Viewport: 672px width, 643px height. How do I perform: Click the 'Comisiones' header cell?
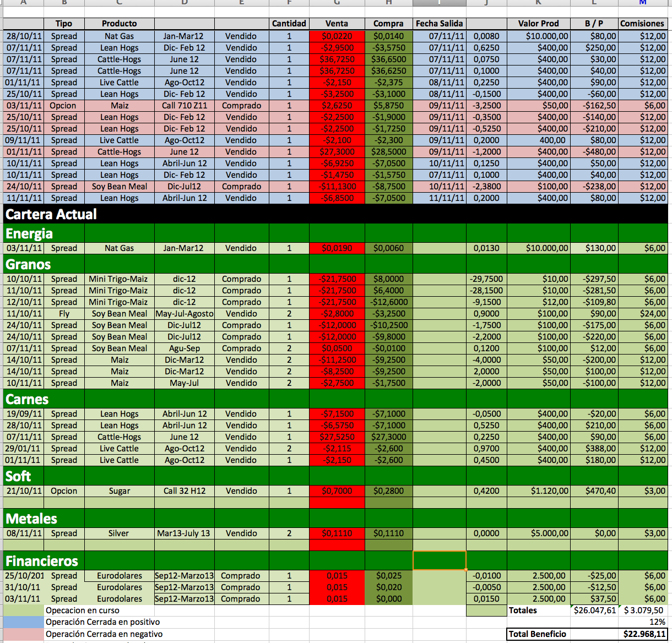pos(642,24)
